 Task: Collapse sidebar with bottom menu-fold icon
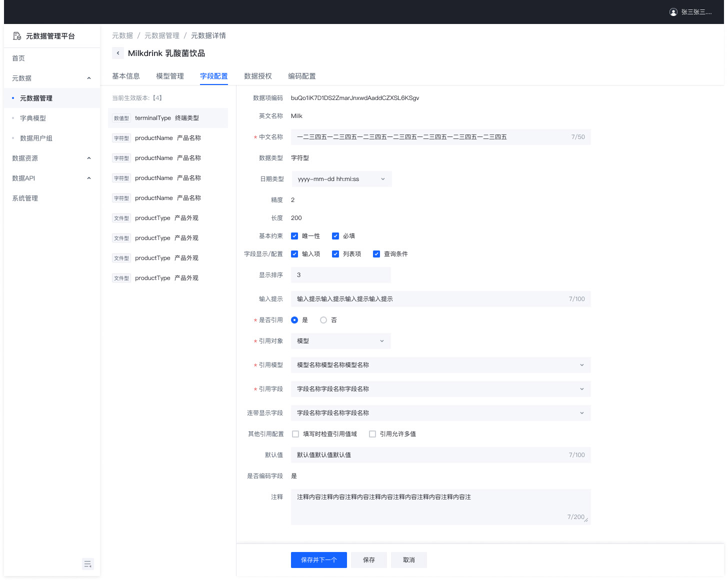(x=88, y=564)
